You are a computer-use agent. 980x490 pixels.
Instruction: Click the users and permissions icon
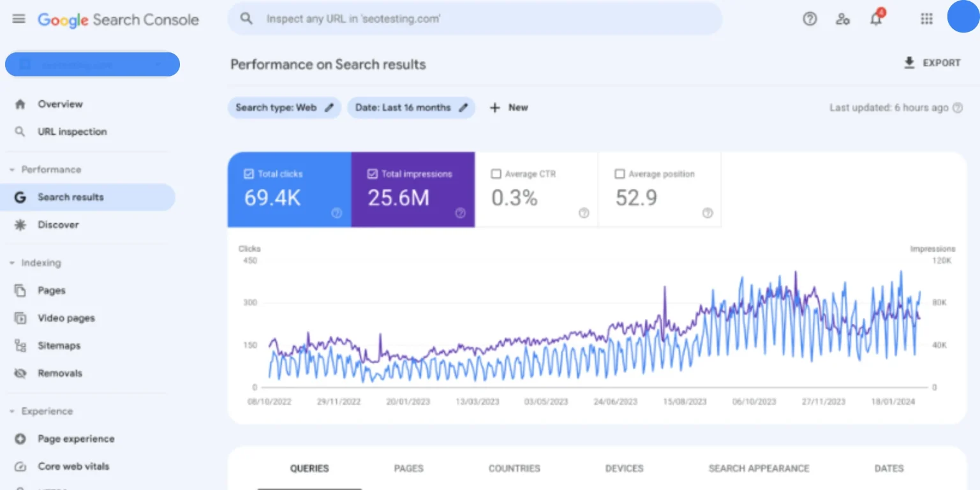point(843,19)
